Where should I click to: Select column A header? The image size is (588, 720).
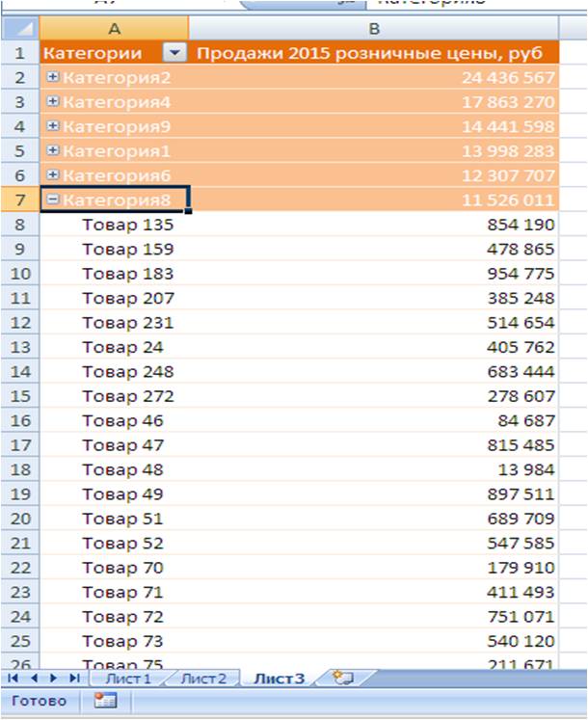click(x=116, y=29)
